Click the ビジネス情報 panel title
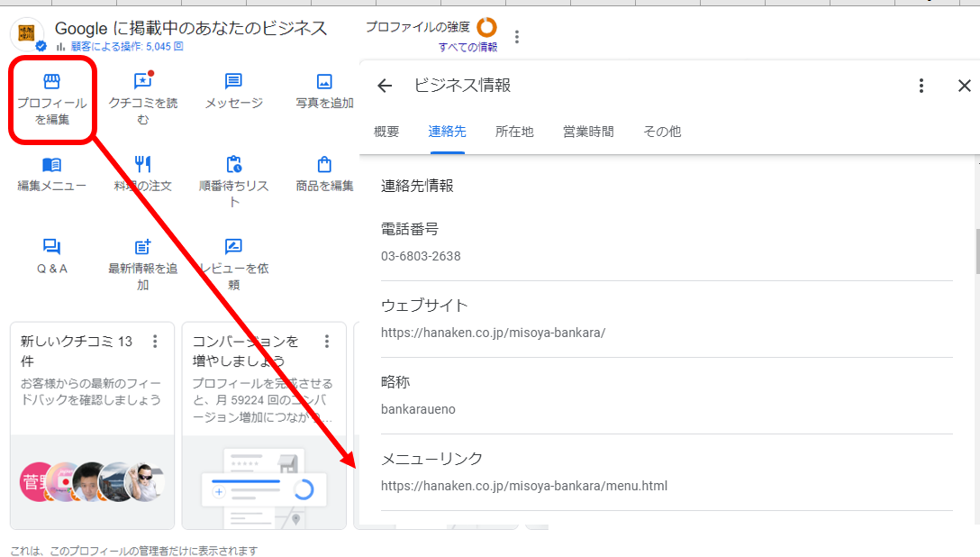The width and height of the screenshot is (980, 557). [x=462, y=86]
